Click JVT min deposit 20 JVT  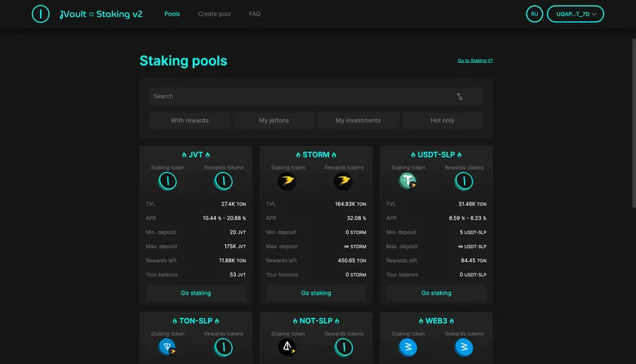(x=237, y=232)
